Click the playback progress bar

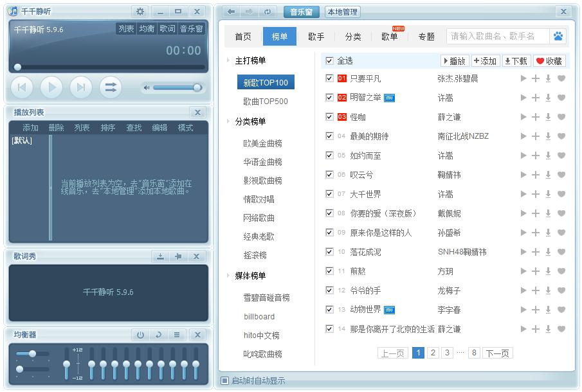[x=109, y=67]
